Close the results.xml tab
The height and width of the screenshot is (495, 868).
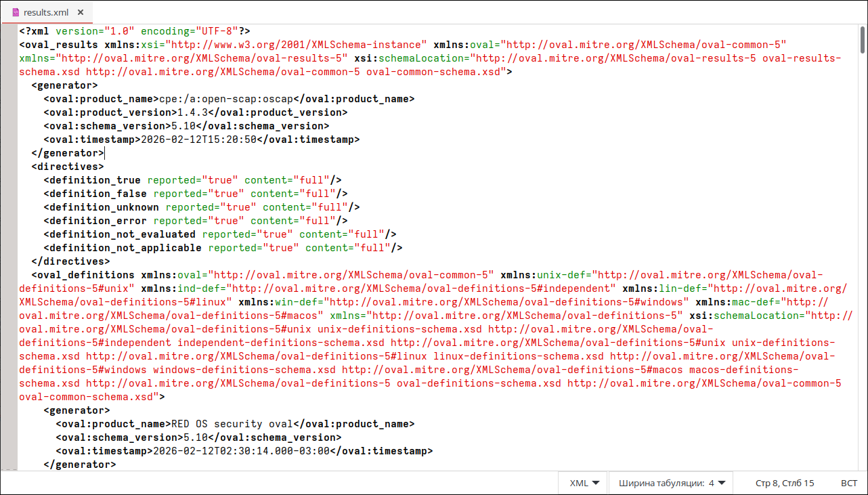click(81, 12)
